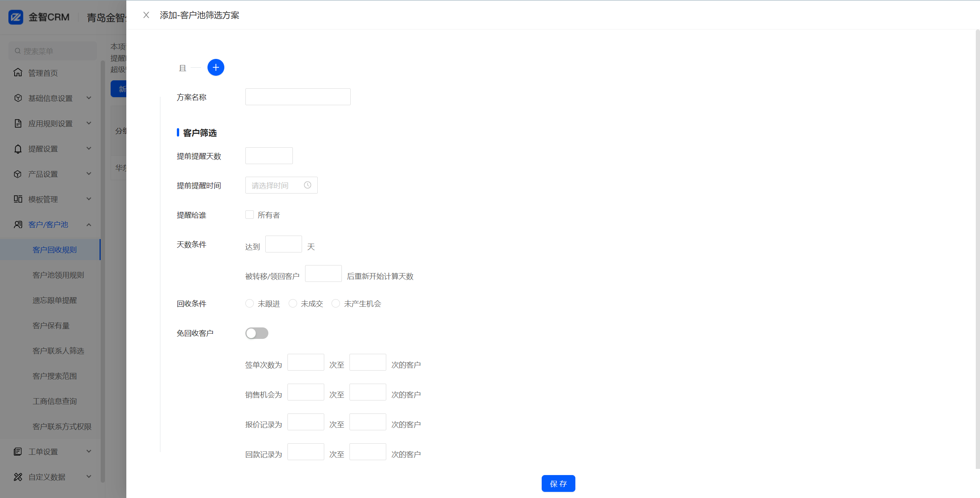Collapse the 客户/客户池 menu chevron
Viewport: 980px width, 498px height.
[x=89, y=225]
